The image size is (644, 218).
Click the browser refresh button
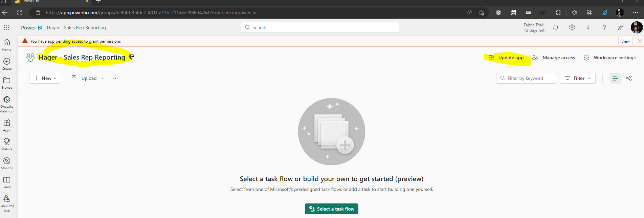20,13
